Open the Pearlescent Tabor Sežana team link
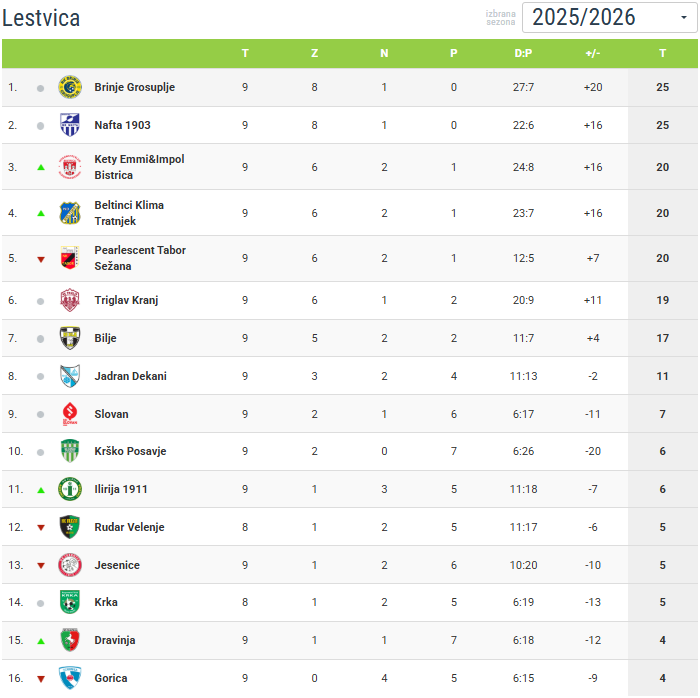Screen dimensions: 700x698 coord(140,258)
